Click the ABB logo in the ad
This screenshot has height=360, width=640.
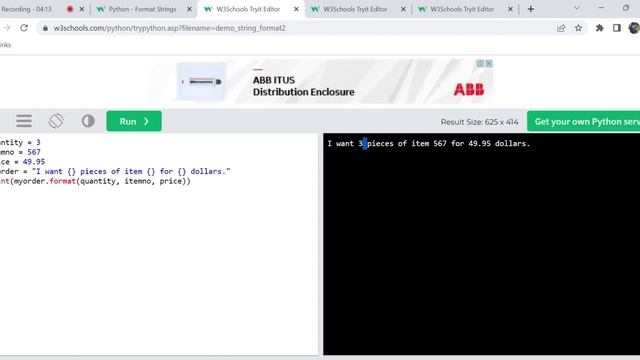469,89
